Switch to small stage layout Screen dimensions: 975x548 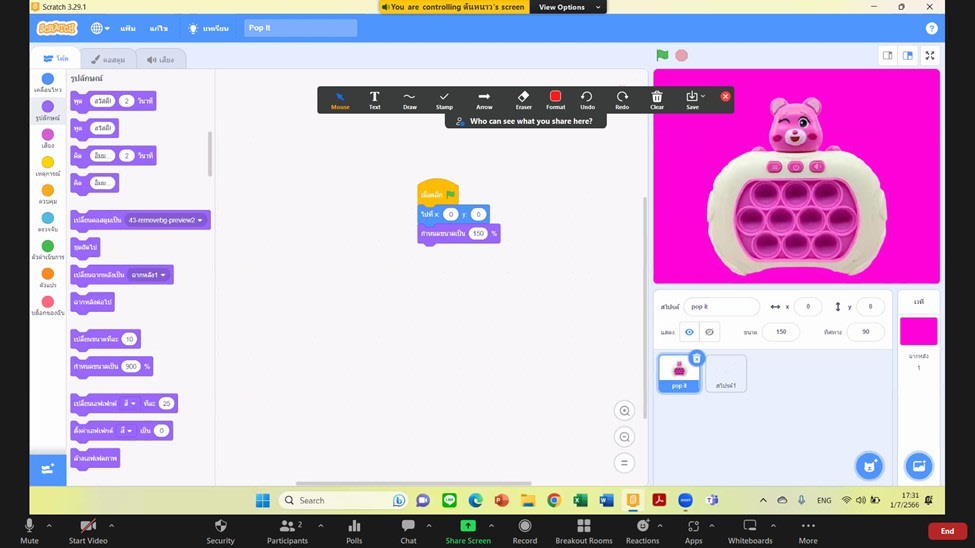point(887,55)
